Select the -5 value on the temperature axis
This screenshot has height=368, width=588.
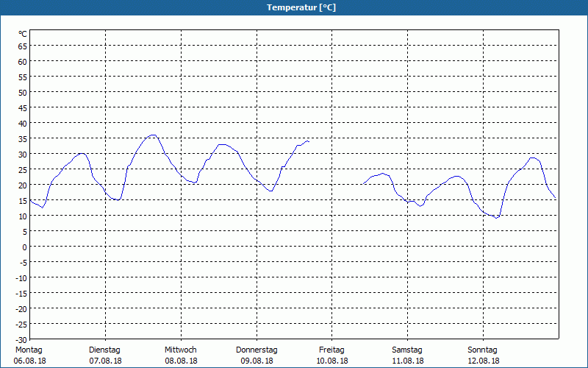coord(24,263)
